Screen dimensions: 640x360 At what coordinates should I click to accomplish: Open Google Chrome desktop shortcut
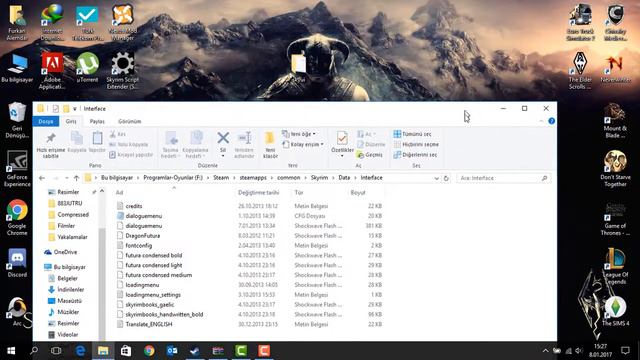point(17,217)
